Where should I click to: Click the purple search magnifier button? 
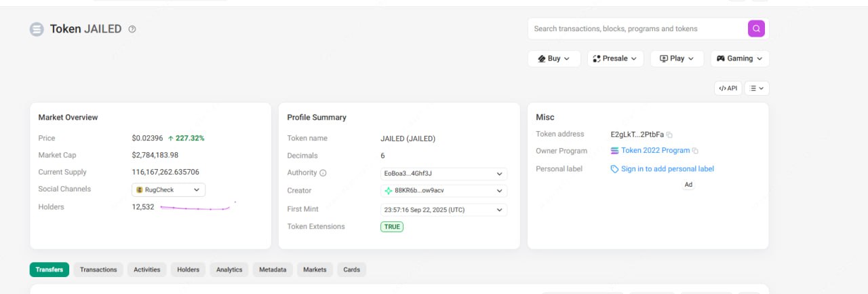[x=756, y=29]
